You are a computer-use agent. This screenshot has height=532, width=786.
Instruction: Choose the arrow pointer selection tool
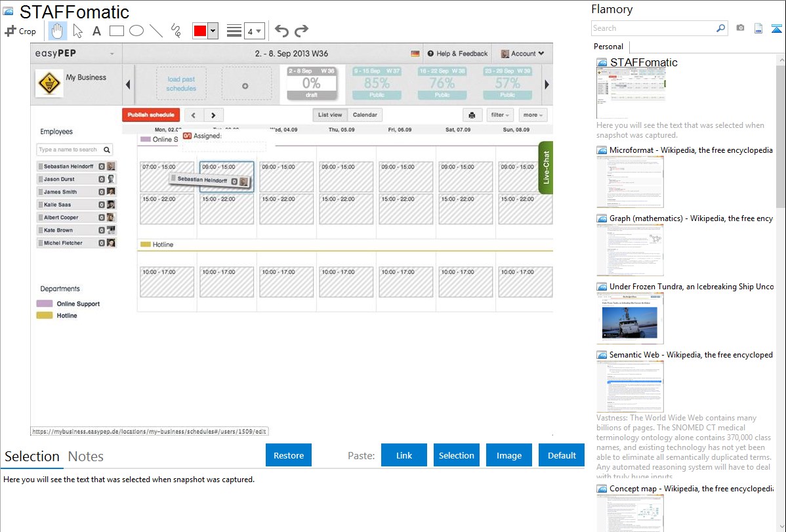click(77, 31)
